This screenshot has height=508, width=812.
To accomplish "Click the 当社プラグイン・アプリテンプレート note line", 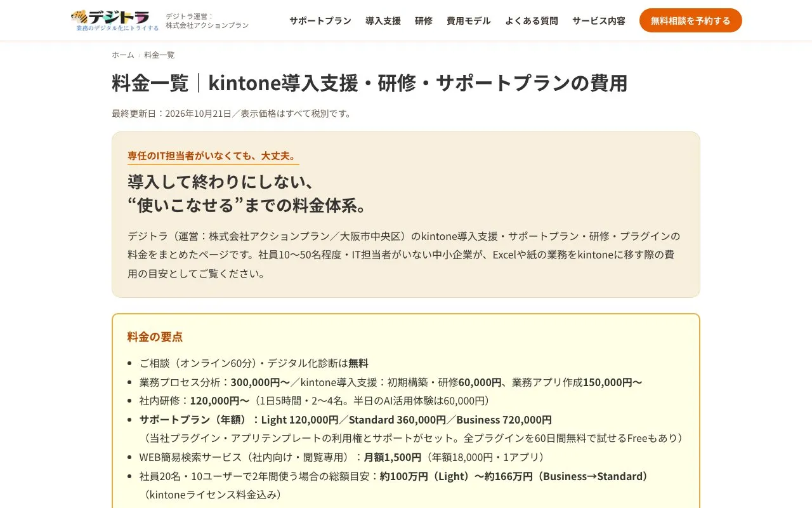I will (414, 438).
